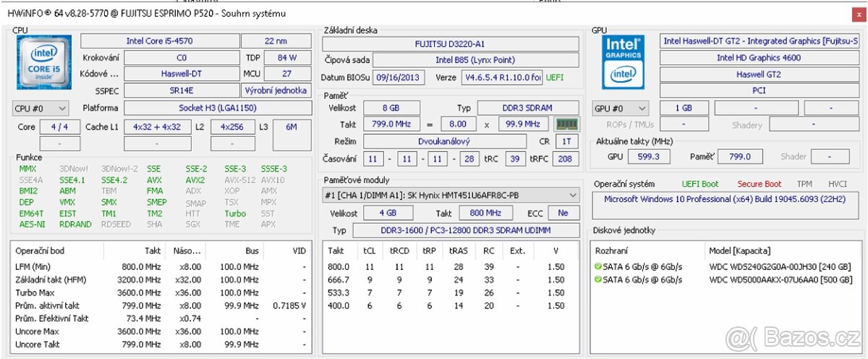The image size is (868, 359).
Task: Open the CPU #0 selector dropdown
Action: pyautogui.click(x=41, y=109)
